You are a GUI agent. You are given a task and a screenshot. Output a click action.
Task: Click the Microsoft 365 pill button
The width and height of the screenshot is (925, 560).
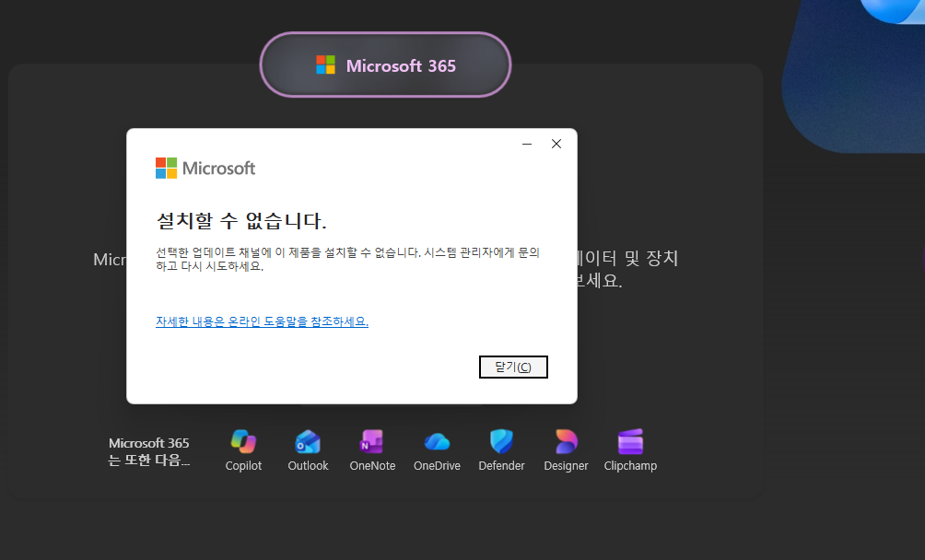[385, 64]
